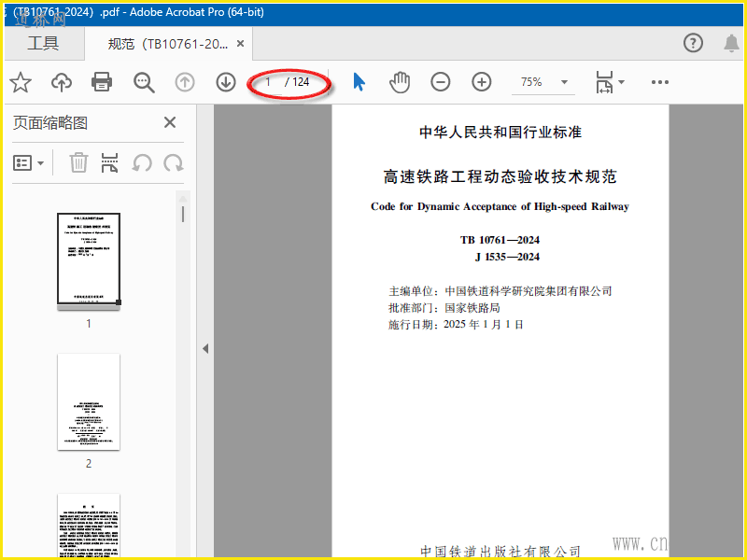Go to next page with down arrow
The width and height of the screenshot is (747, 560).
226,82
